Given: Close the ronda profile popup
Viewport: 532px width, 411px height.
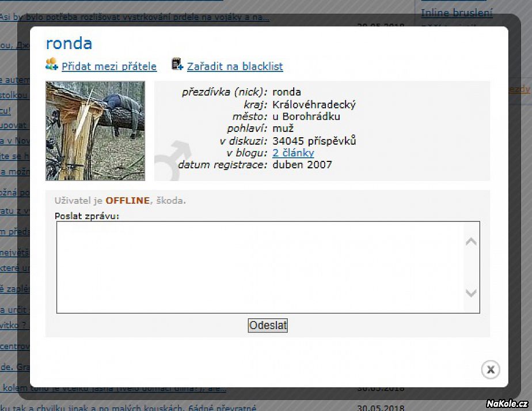Looking at the screenshot, I should tap(491, 369).
